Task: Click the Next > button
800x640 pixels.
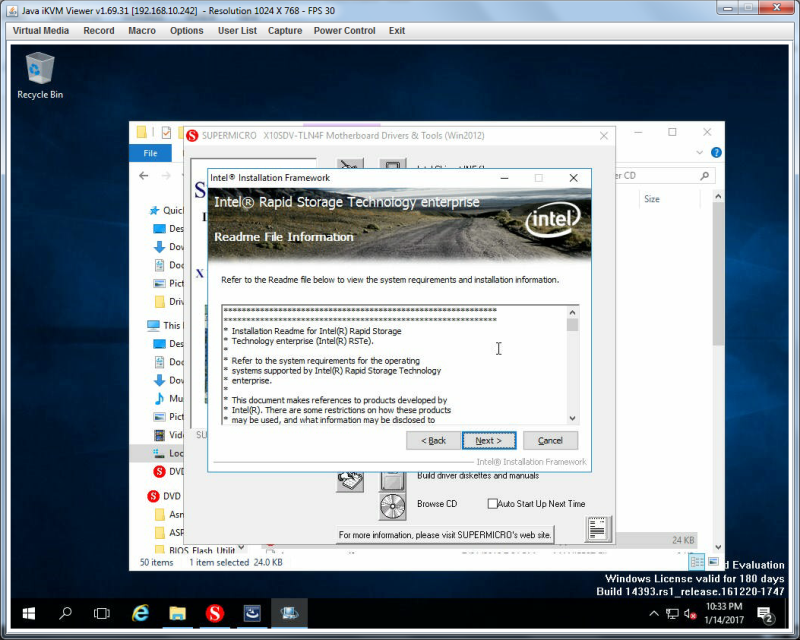Action: click(x=489, y=440)
